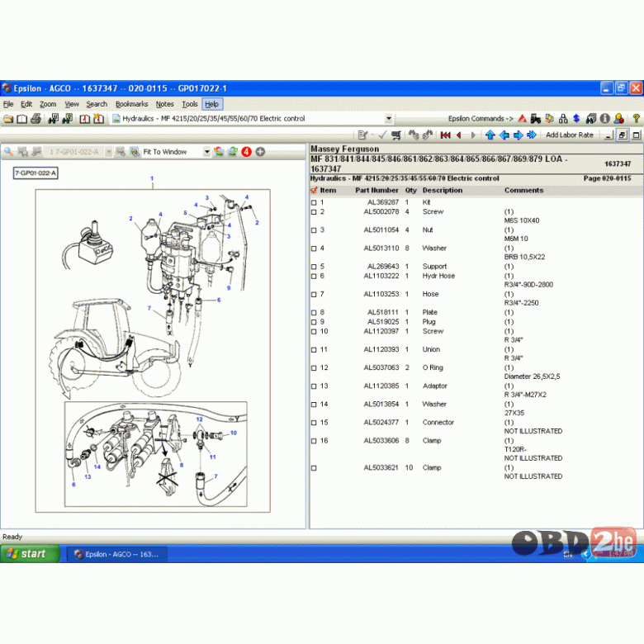This screenshot has width=644, height=644.
Task: Click the magnifier icon in image toolbar
Action: [x=8, y=152]
